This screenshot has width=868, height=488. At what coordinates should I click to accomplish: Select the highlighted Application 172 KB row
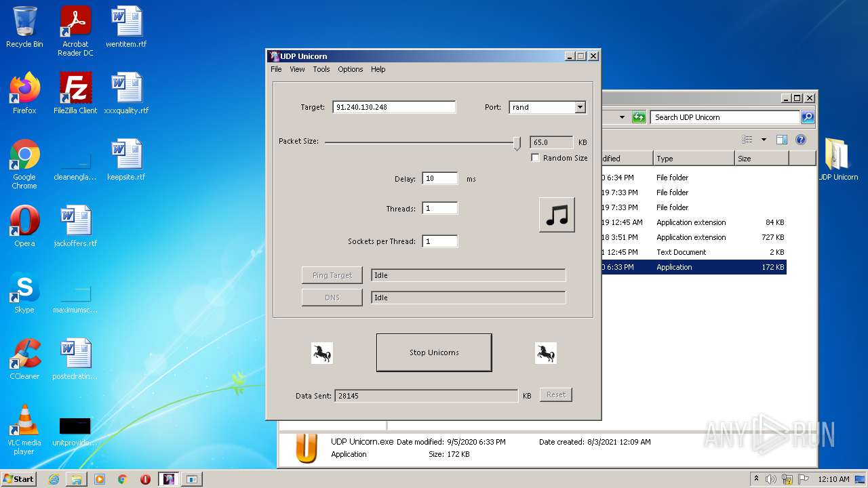click(694, 267)
